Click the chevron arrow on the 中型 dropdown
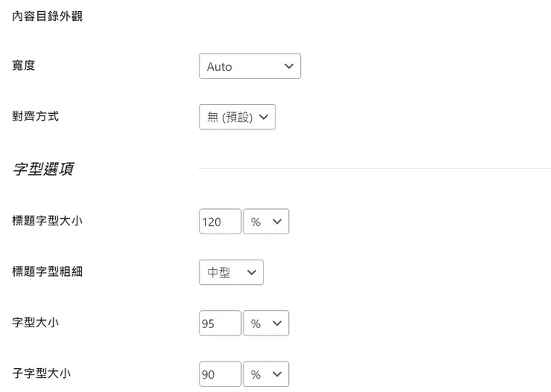 251,272
